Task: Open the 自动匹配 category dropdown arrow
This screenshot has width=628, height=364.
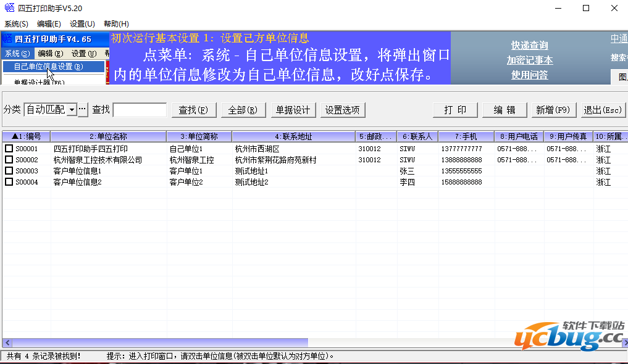Action: coord(72,110)
